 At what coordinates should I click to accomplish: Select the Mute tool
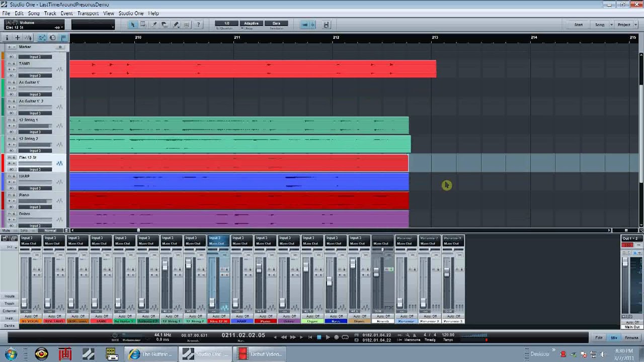click(187, 24)
